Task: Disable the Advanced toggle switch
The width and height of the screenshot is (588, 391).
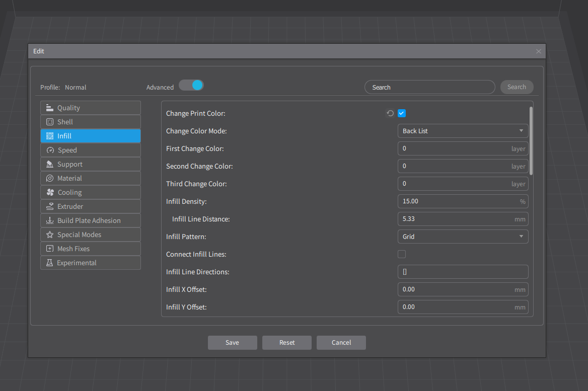Action: (191, 85)
